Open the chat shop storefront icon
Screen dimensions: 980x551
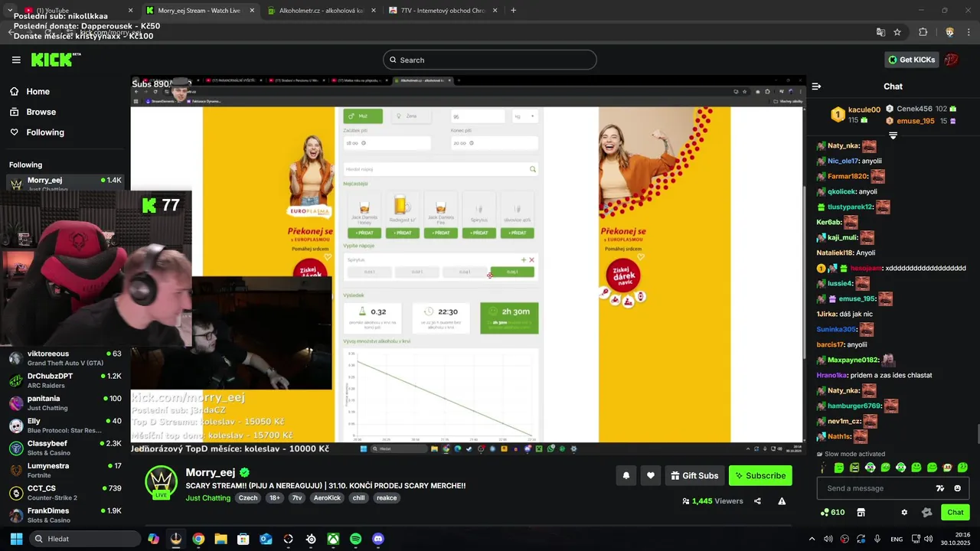(861, 512)
